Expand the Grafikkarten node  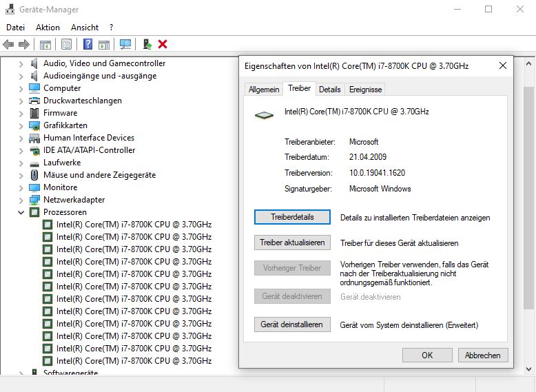click(x=21, y=126)
